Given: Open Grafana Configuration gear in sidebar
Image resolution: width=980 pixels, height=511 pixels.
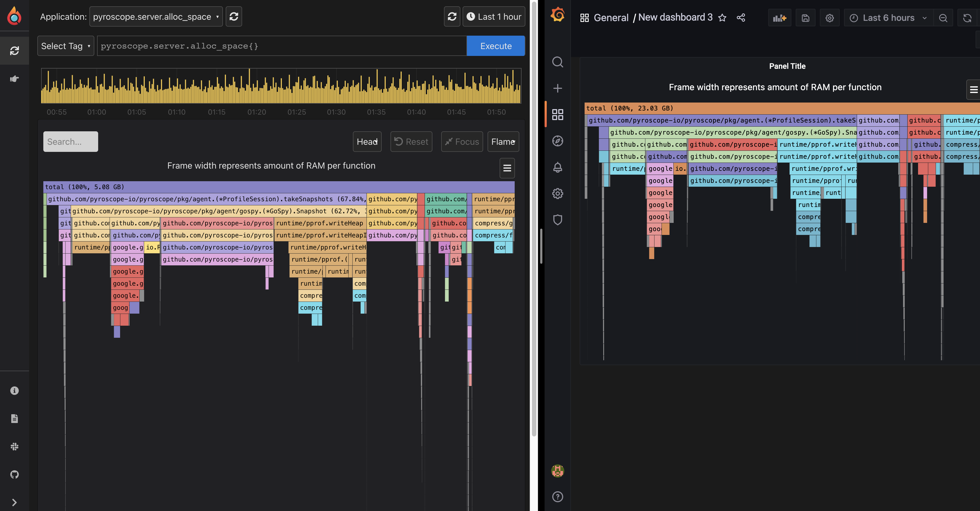Looking at the screenshot, I should click(558, 193).
